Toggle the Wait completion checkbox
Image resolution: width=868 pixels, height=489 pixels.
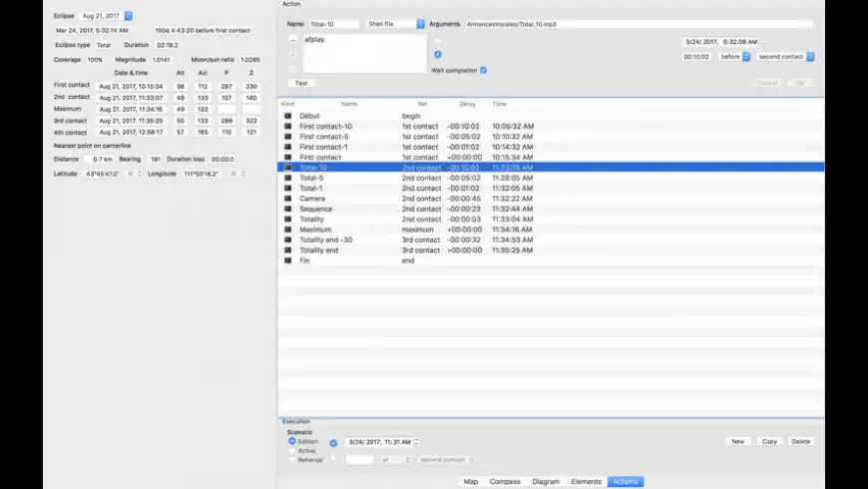[484, 70]
